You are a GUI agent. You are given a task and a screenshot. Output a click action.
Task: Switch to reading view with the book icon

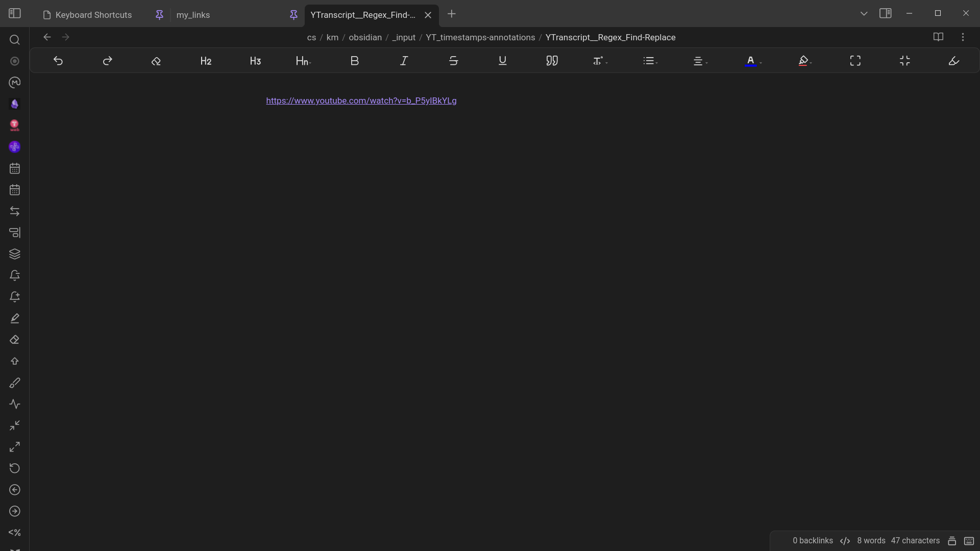click(938, 37)
